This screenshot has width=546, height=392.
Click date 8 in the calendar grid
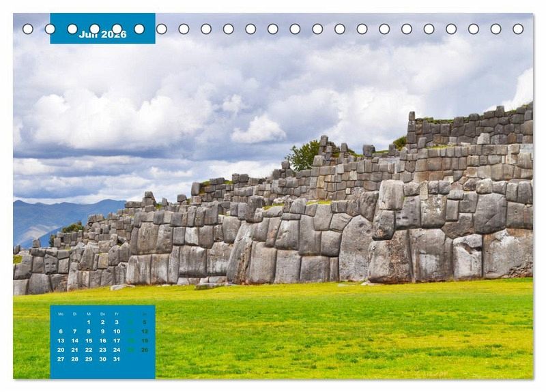89,331
